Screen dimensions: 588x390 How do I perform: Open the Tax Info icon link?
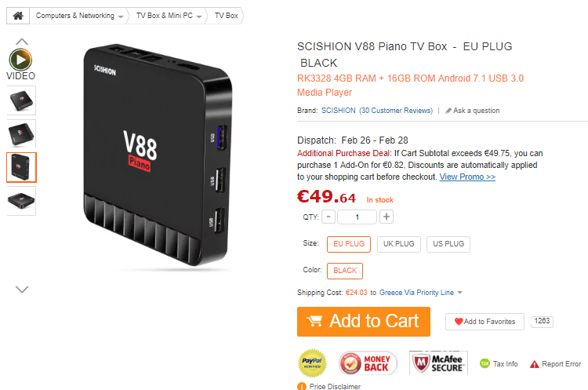coord(485,363)
